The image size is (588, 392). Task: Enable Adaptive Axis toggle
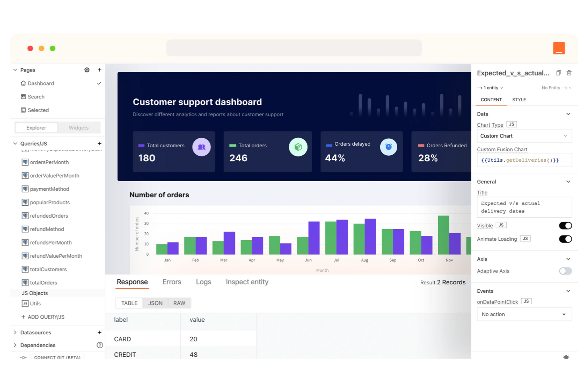(565, 271)
